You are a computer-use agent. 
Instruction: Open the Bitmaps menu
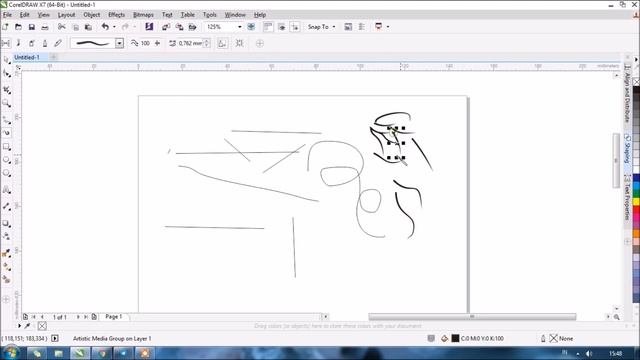[x=143, y=15]
